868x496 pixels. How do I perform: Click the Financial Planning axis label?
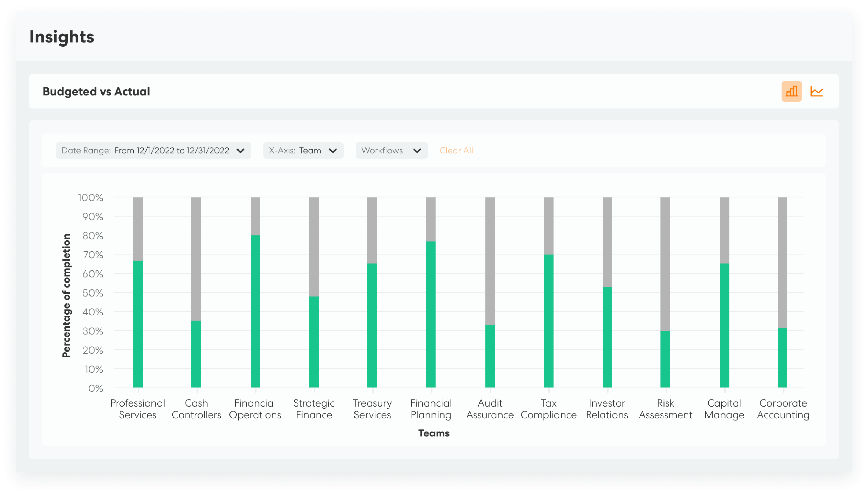click(x=431, y=409)
